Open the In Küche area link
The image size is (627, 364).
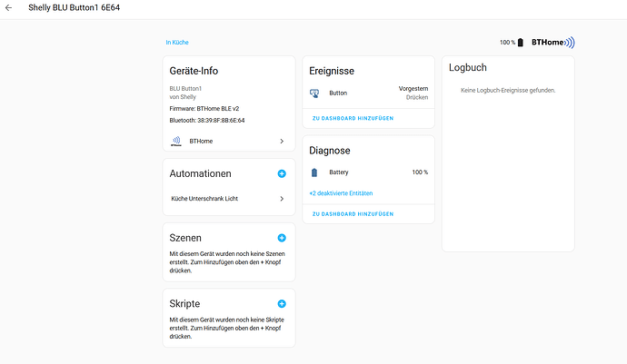point(177,43)
